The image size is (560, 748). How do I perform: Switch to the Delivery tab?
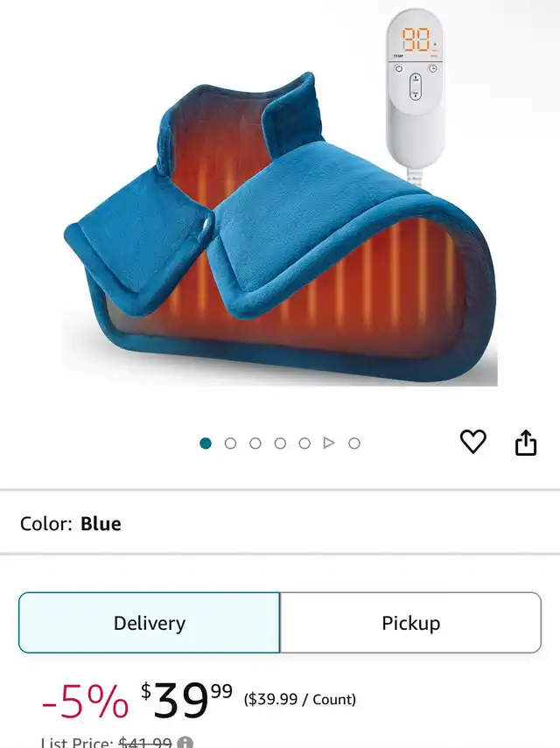(x=150, y=623)
